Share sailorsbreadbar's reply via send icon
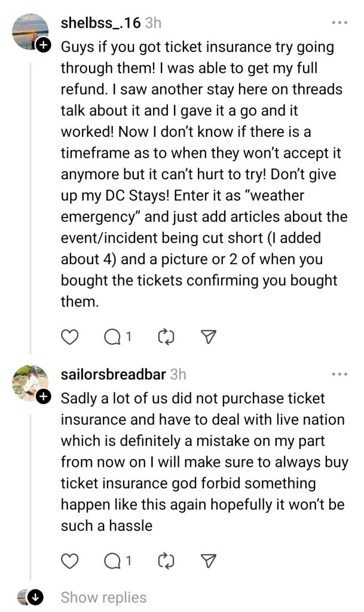 click(x=207, y=561)
